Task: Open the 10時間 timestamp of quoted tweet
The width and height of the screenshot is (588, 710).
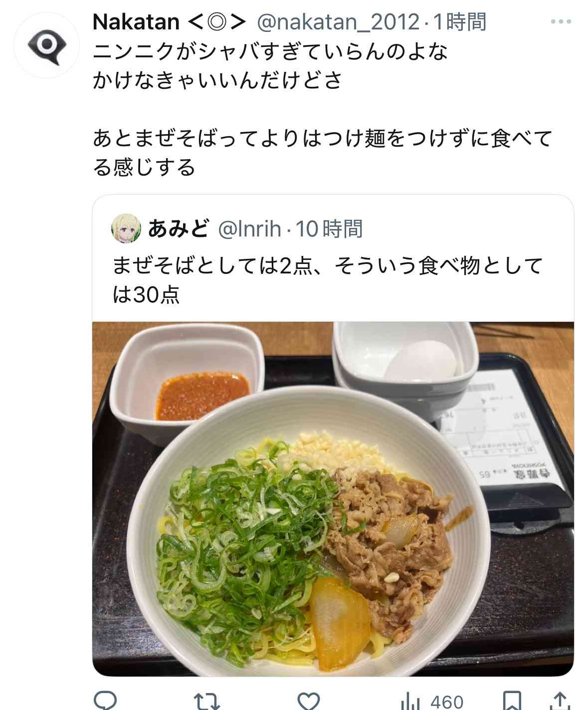Action: (329, 230)
